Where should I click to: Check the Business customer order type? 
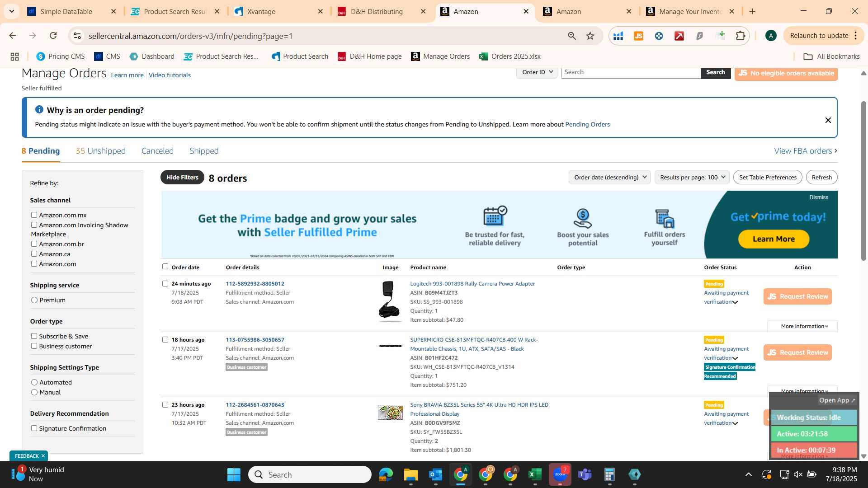[x=34, y=346]
